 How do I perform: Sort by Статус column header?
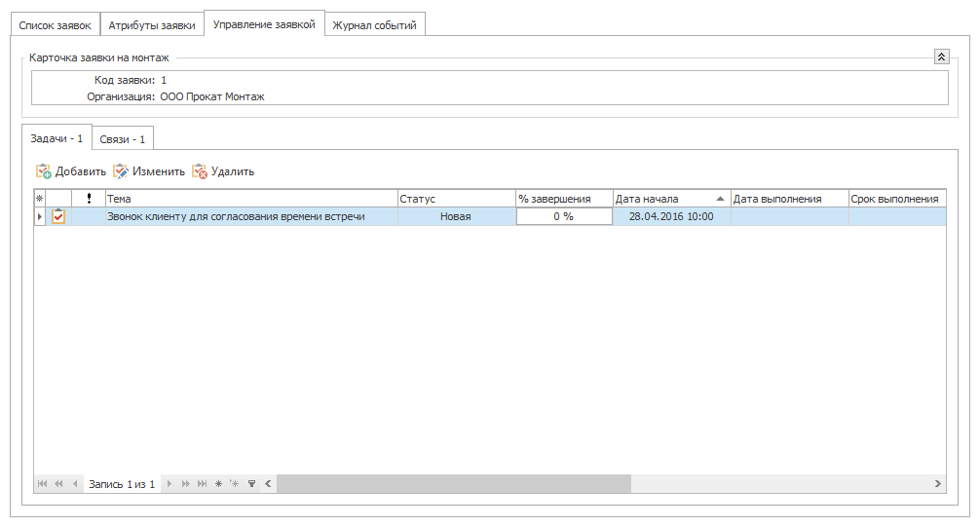456,198
